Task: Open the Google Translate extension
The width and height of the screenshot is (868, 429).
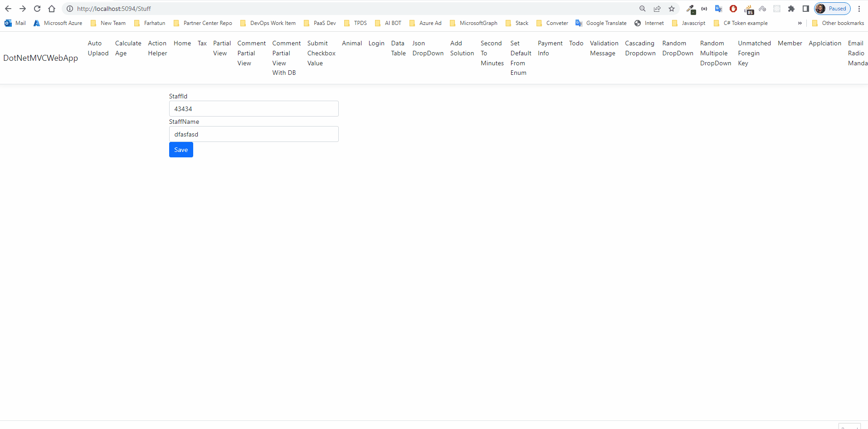Action: 719,9
